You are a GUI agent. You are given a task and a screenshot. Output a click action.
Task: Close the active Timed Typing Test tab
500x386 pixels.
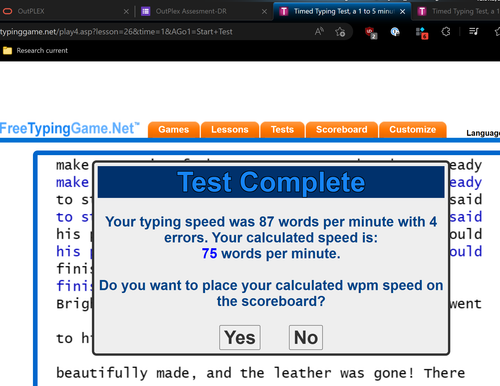tap(402, 12)
